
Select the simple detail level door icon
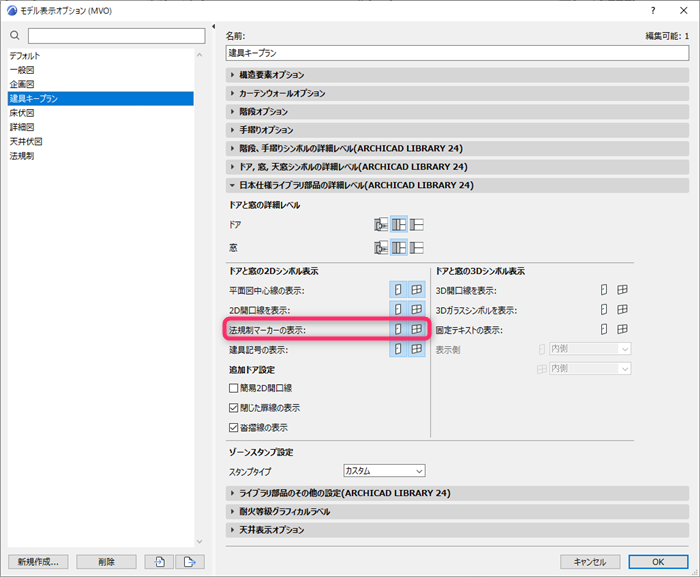[x=417, y=224]
